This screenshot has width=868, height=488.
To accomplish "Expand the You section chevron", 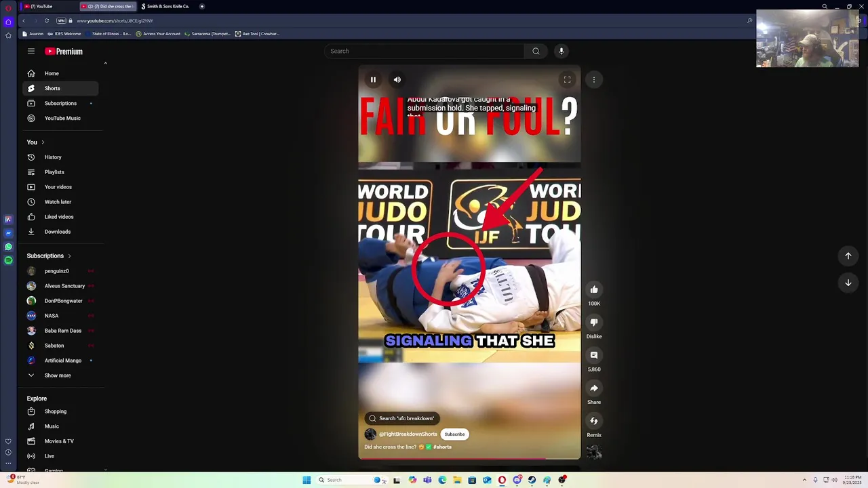I will (x=43, y=142).
